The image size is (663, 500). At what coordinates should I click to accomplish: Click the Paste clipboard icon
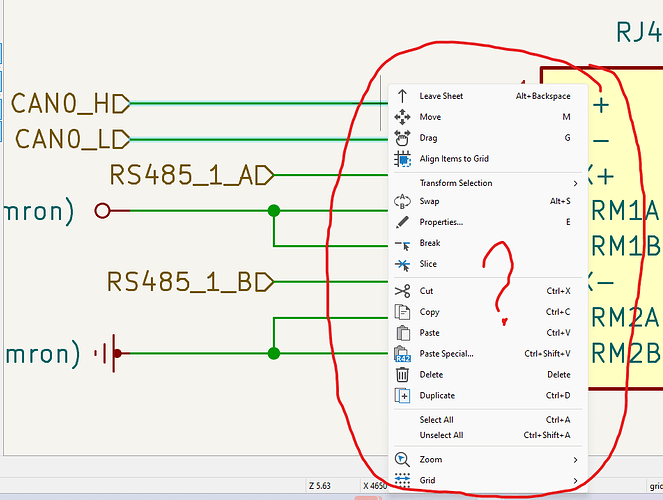403,333
